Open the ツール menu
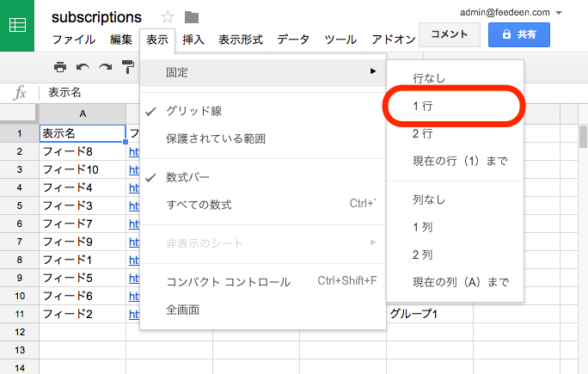The height and width of the screenshot is (374, 588). pos(340,40)
